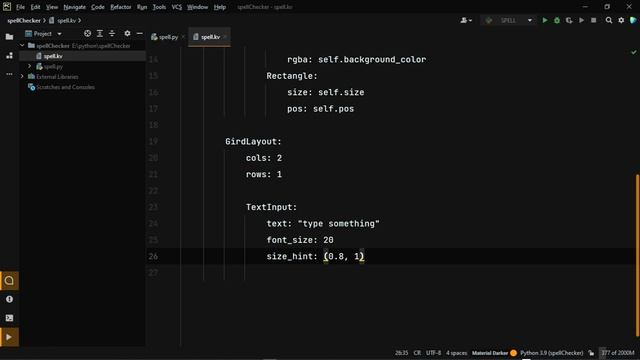Toggle the read-only lock icon in status bar
This screenshot has width=640, height=360.
[x=591, y=353]
